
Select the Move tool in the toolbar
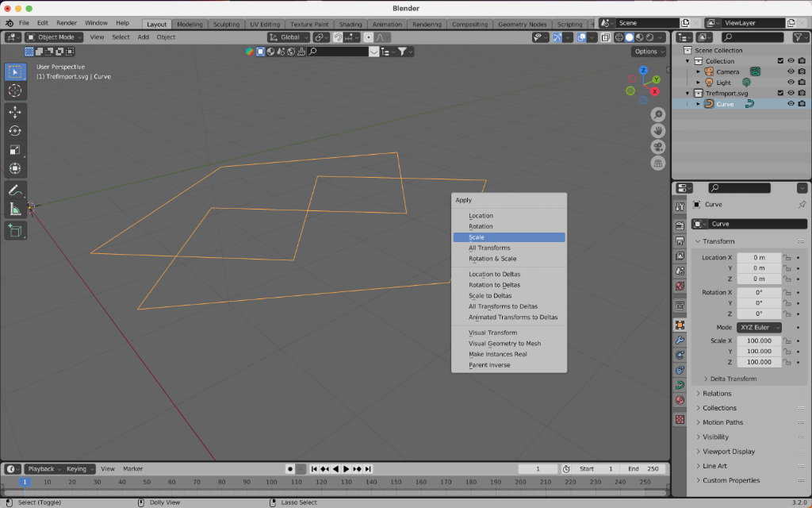(15, 112)
